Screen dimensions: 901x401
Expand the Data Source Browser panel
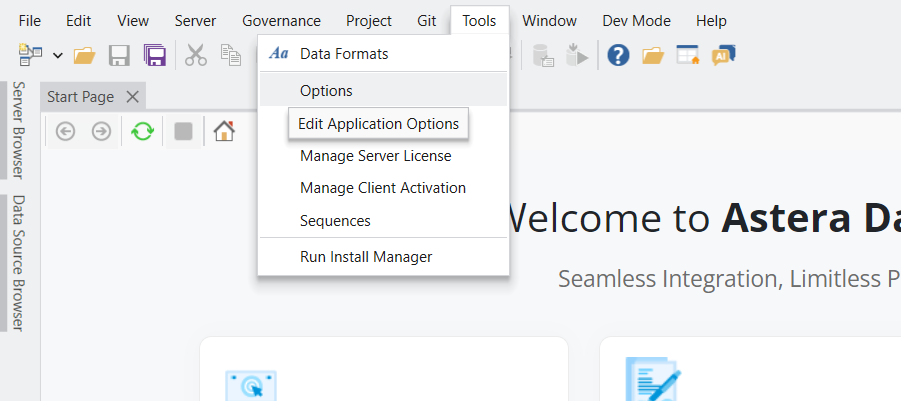(x=17, y=262)
